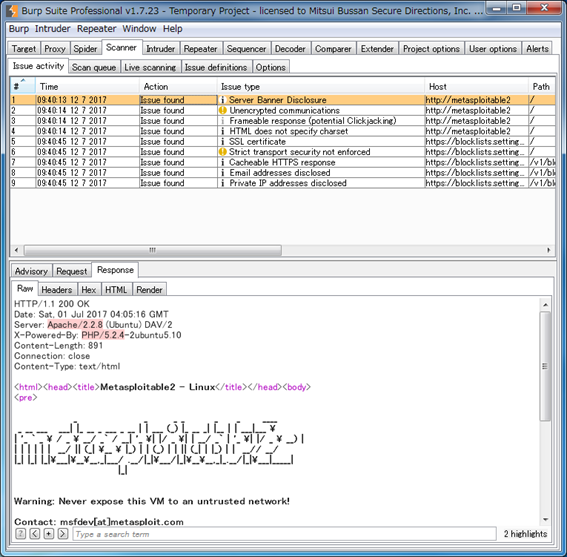Select the Email addresses disclosed row
Viewport: 567px width, 557px height.
coord(283,173)
